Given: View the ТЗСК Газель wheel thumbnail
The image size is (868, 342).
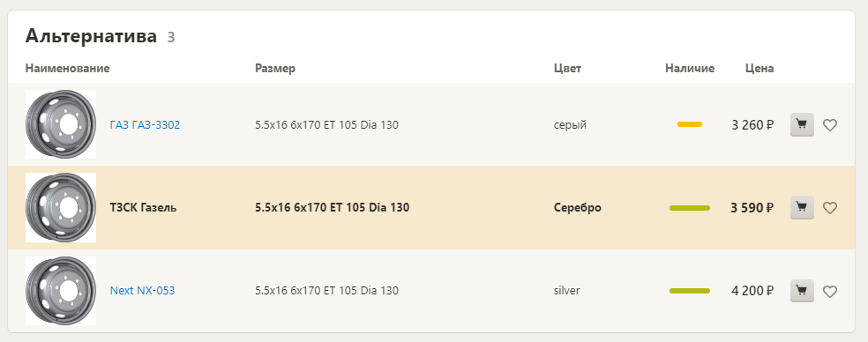Looking at the screenshot, I should point(61,207).
